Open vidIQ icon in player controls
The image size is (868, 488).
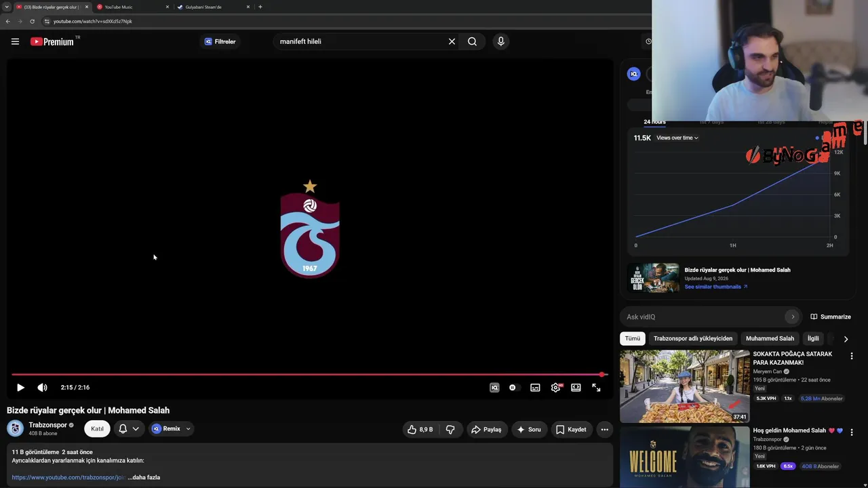(x=494, y=388)
